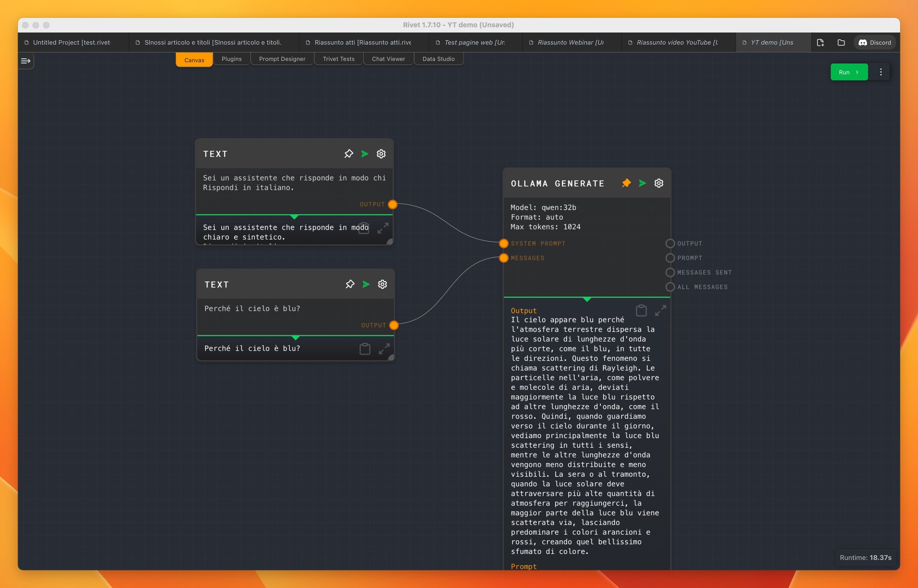
Task: Open the project folder icon
Action: (x=841, y=42)
